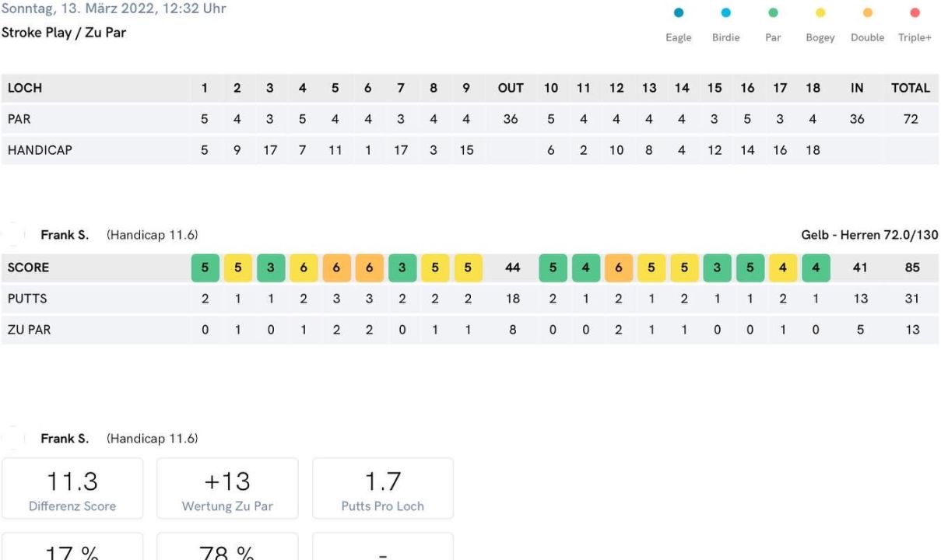Click the green Par legend dot

(x=773, y=13)
